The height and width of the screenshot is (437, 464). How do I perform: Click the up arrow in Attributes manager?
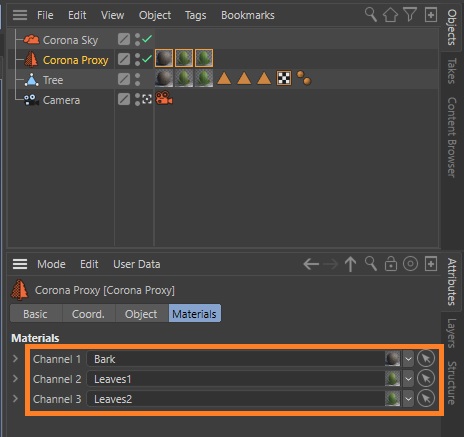pyautogui.click(x=350, y=264)
